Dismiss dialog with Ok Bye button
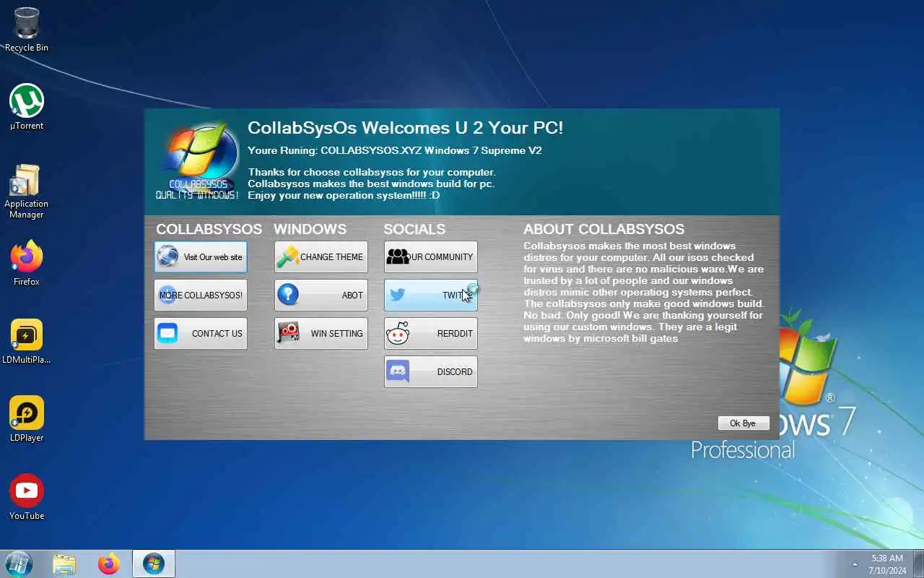The width and height of the screenshot is (924, 578). click(x=744, y=423)
